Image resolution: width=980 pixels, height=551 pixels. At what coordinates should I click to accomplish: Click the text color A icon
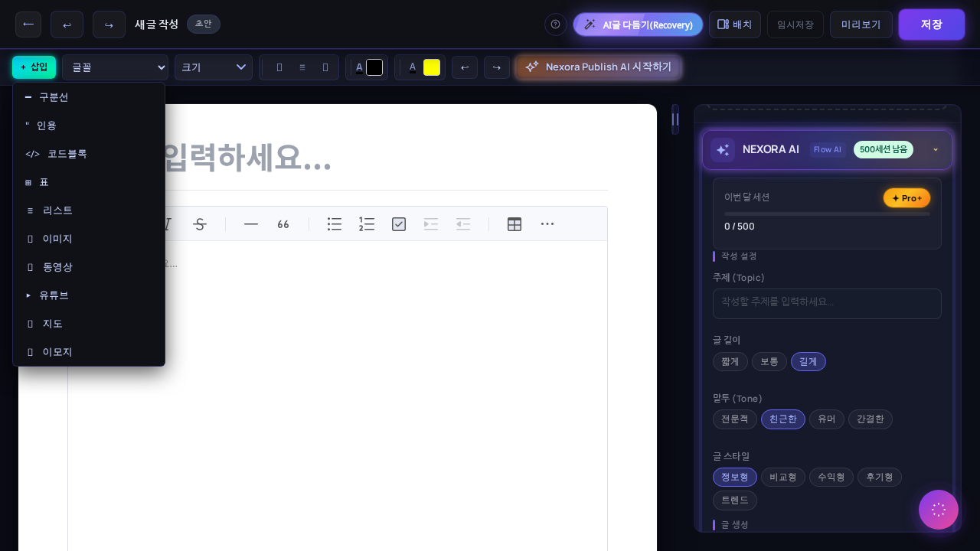coord(359,67)
